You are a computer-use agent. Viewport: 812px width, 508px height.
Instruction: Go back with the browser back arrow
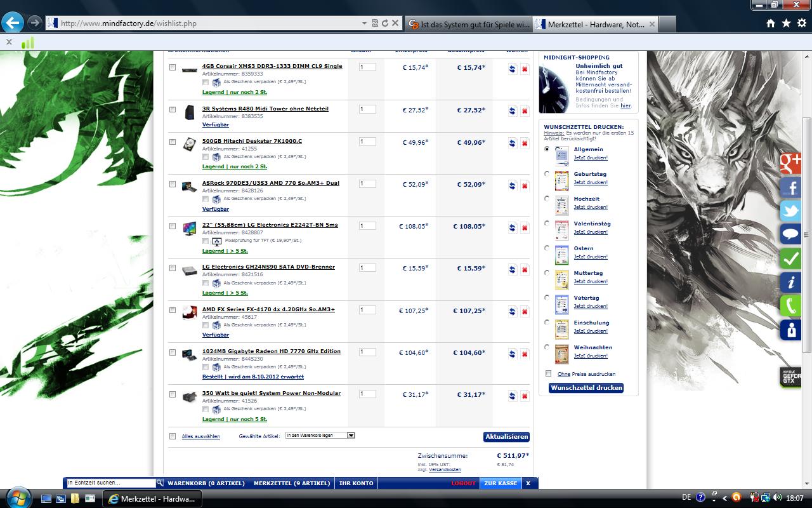(x=12, y=23)
